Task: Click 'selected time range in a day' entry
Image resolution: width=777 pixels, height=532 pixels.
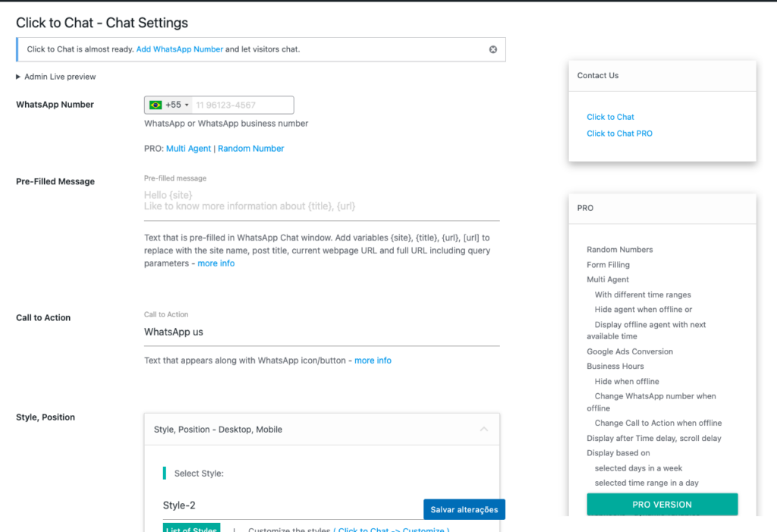Action: click(x=646, y=483)
